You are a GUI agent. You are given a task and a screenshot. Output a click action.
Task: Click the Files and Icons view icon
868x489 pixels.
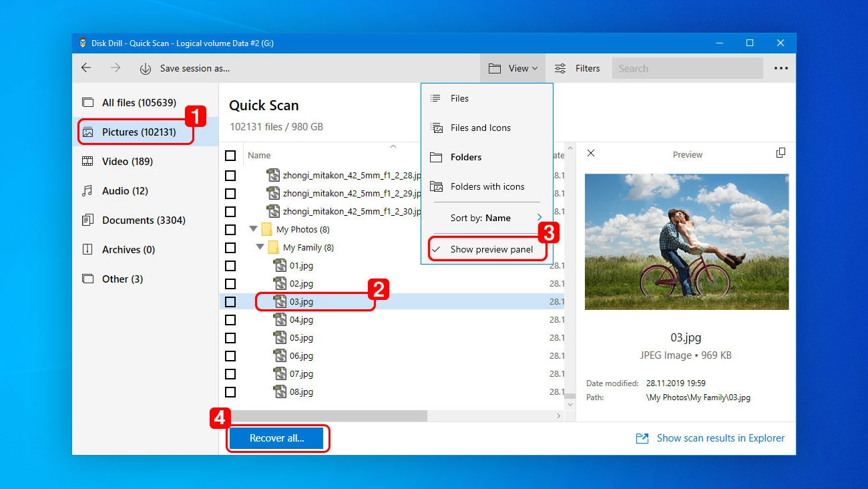[437, 128]
